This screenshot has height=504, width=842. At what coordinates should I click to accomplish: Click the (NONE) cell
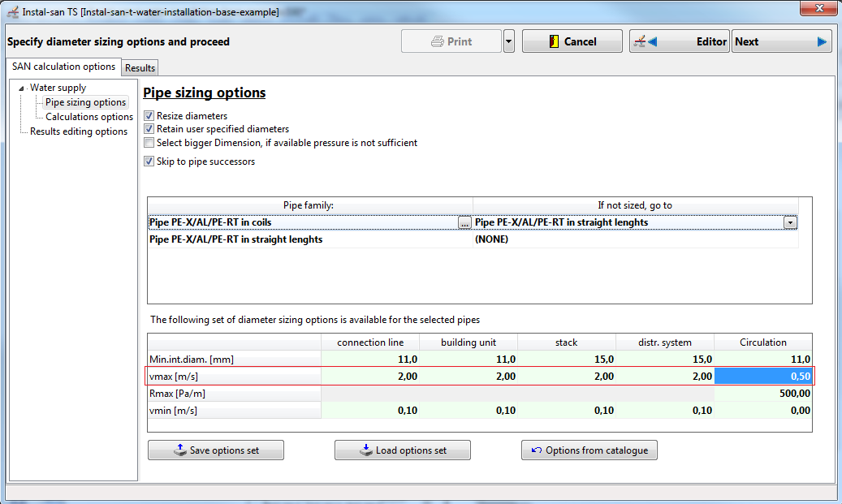tap(635, 239)
